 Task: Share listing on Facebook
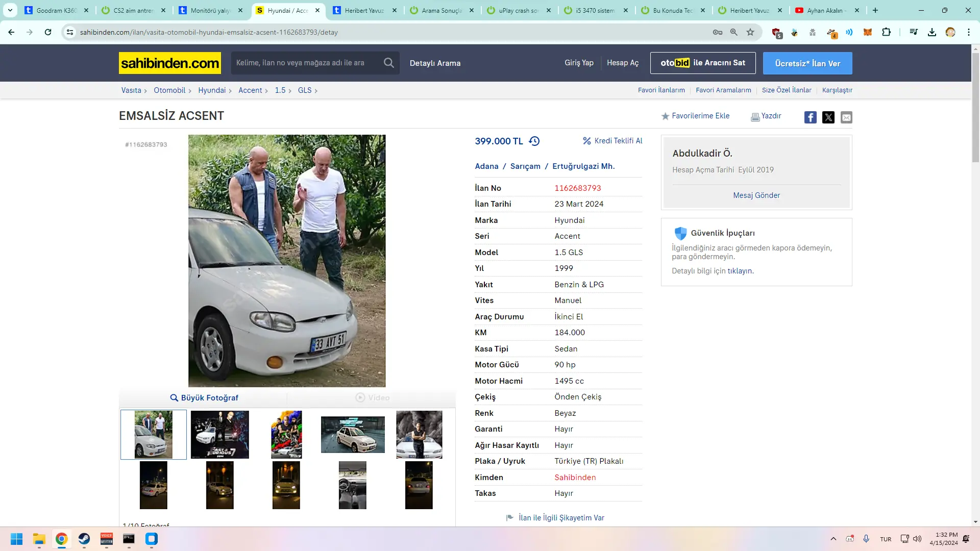(810, 117)
